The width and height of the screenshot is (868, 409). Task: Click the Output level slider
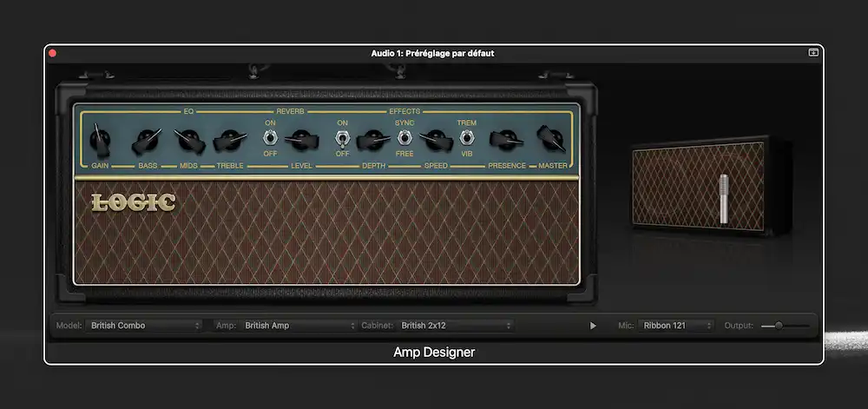point(785,326)
